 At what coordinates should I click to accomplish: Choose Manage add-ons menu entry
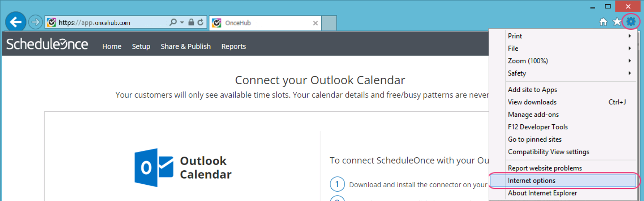click(x=533, y=115)
